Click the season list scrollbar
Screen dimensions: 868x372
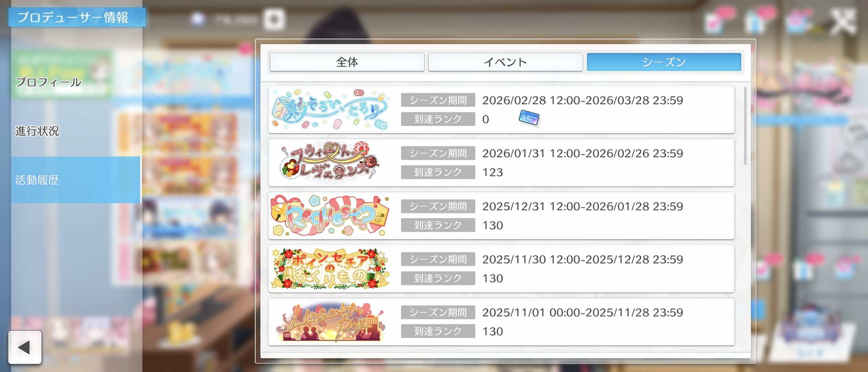click(x=745, y=126)
